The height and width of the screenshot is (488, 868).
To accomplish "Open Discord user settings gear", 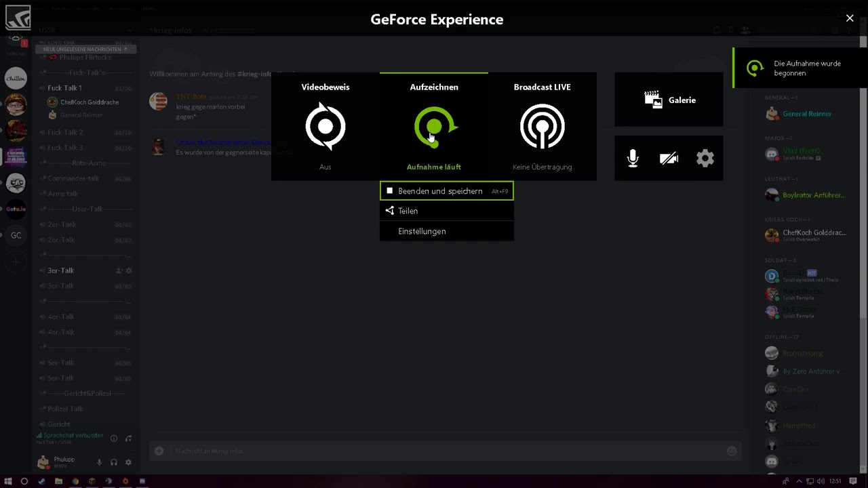I will tap(128, 462).
